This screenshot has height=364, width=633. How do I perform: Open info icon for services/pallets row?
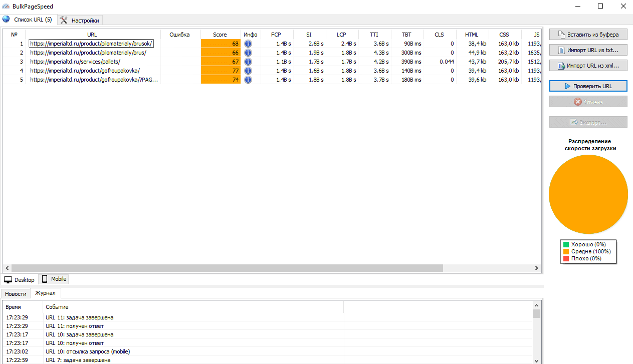248,62
